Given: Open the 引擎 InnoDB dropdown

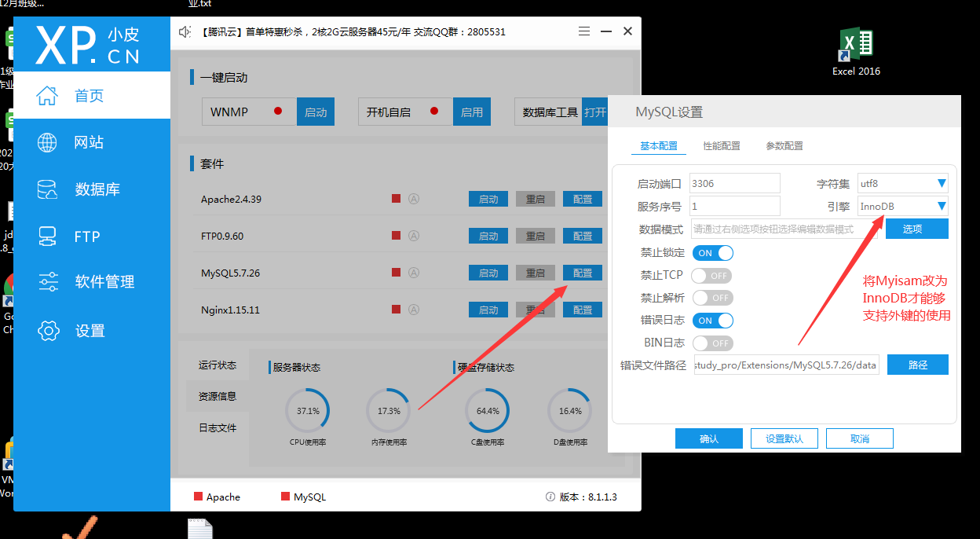Looking at the screenshot, I should [902, 207].
